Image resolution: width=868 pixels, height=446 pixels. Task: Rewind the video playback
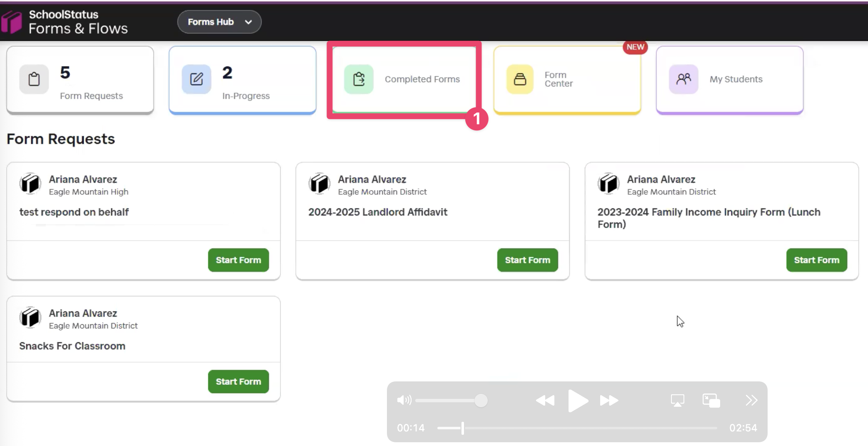pos(545,401)
